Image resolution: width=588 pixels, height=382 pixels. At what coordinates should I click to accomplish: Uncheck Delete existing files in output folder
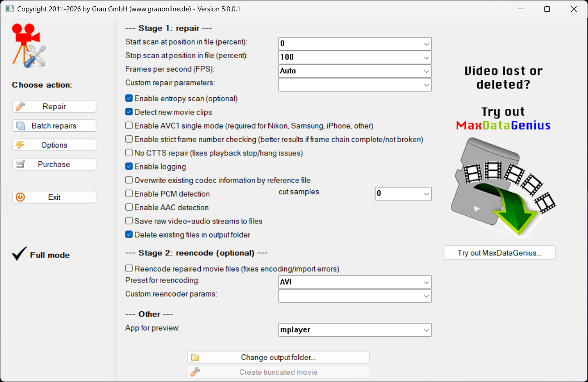(x=129, y=235)
